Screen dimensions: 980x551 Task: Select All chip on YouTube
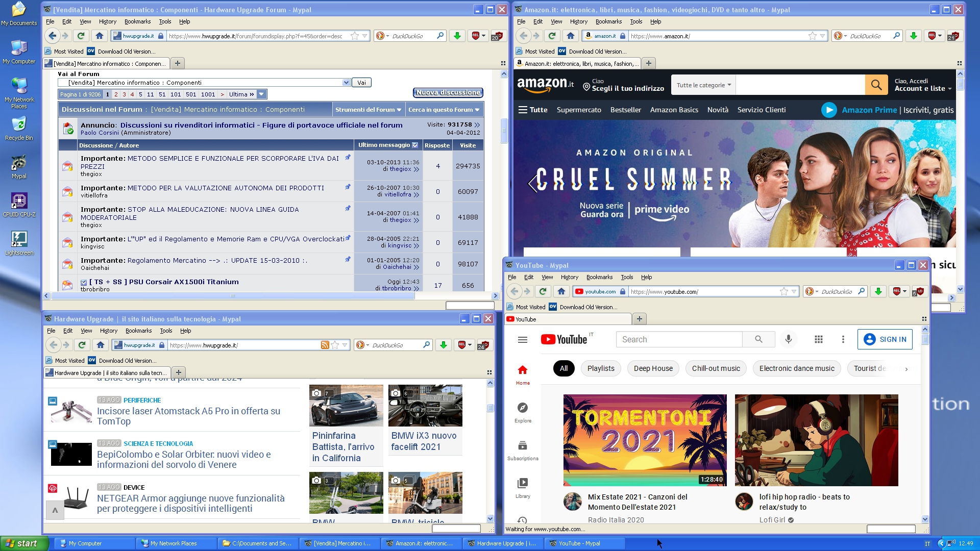[x=564, y=368]
